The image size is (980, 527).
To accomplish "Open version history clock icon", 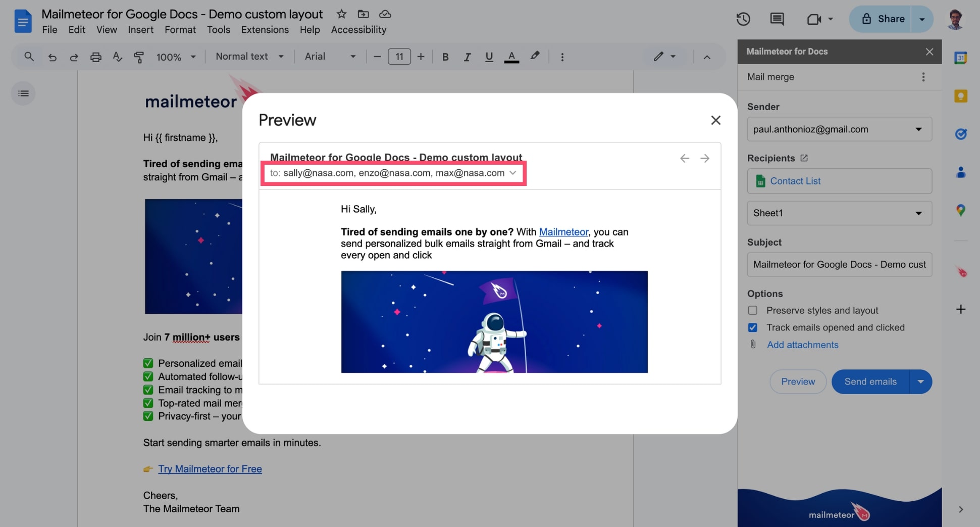I will click(743, 19).
